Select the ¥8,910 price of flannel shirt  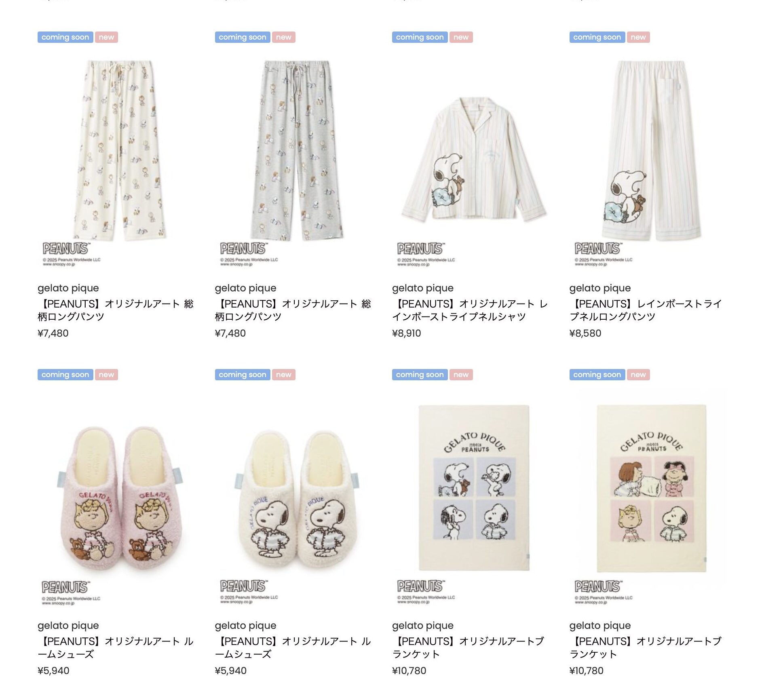pyautogui.click(x=406, y=333)
